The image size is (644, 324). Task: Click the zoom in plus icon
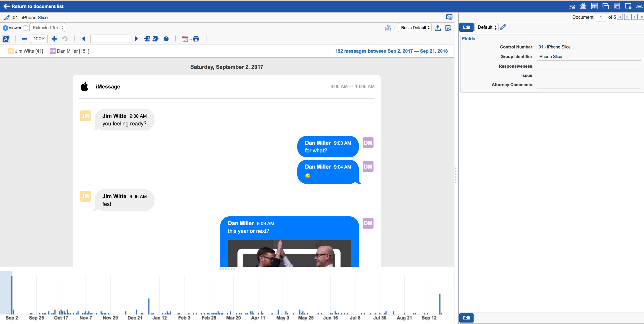54,39
